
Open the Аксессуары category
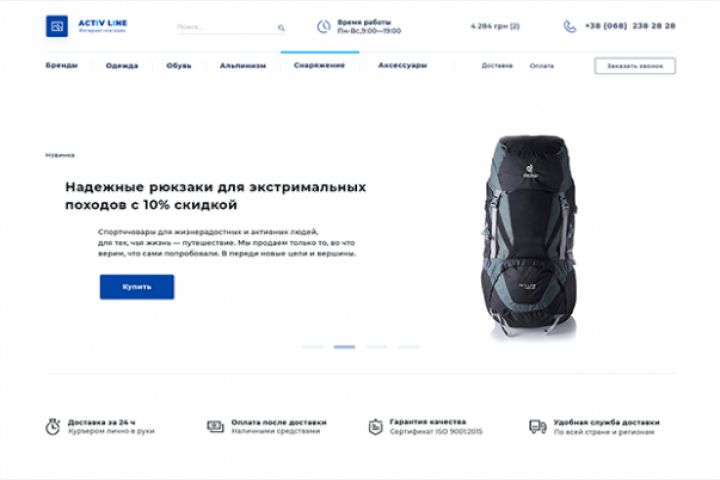pyautogui.click(x=403, y=65)
